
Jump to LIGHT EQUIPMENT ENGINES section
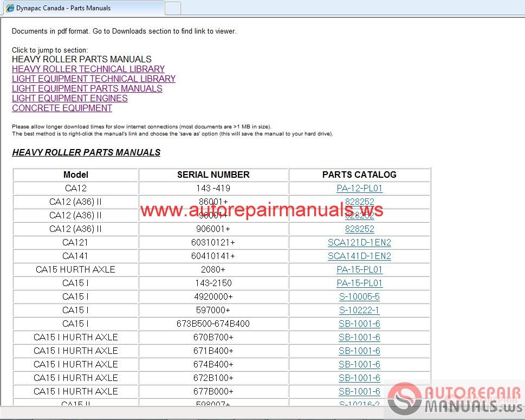coord(70,98)
